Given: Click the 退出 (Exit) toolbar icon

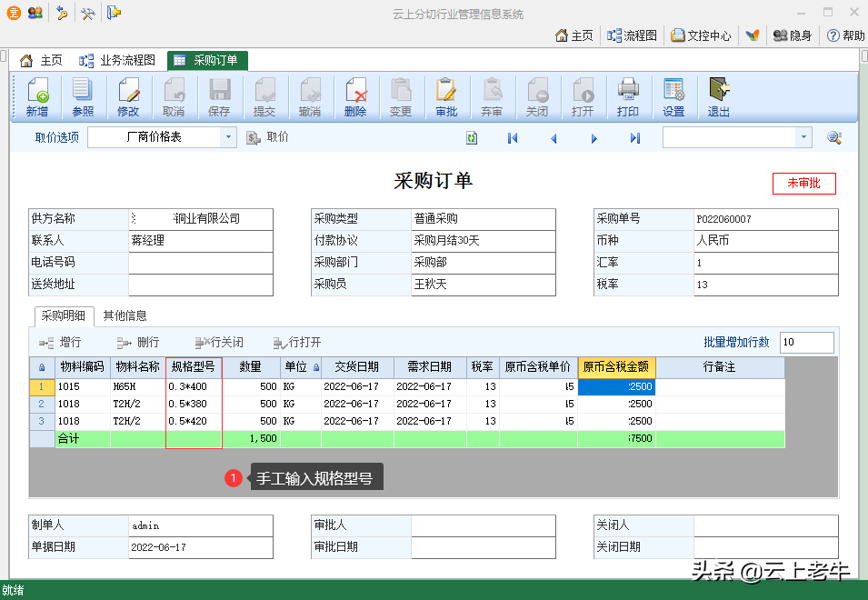Looking at the screenshot, I should point(719,97).
